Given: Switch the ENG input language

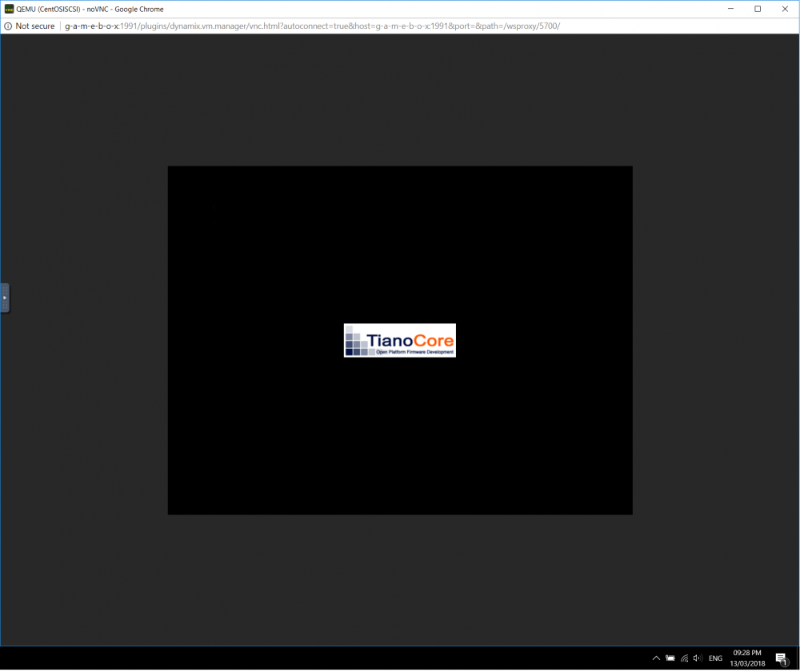Looking at the screenshot, I should click(715, 658).
